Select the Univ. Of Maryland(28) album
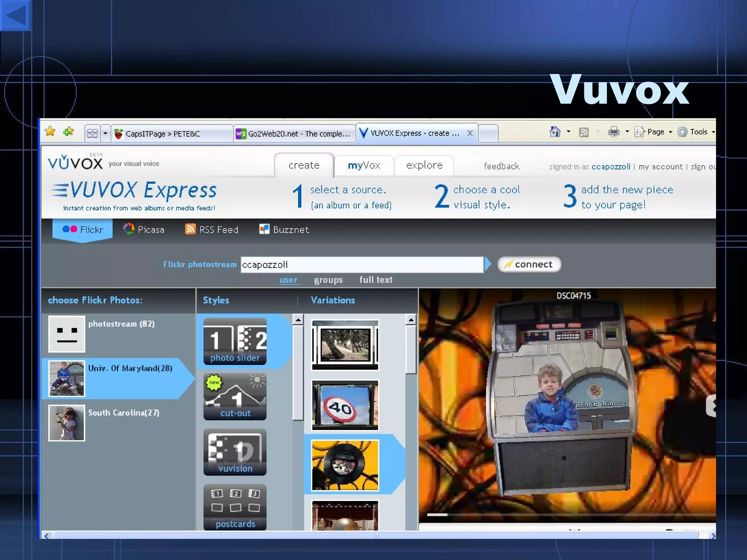The image size is (747, 560). pos(118,378)
